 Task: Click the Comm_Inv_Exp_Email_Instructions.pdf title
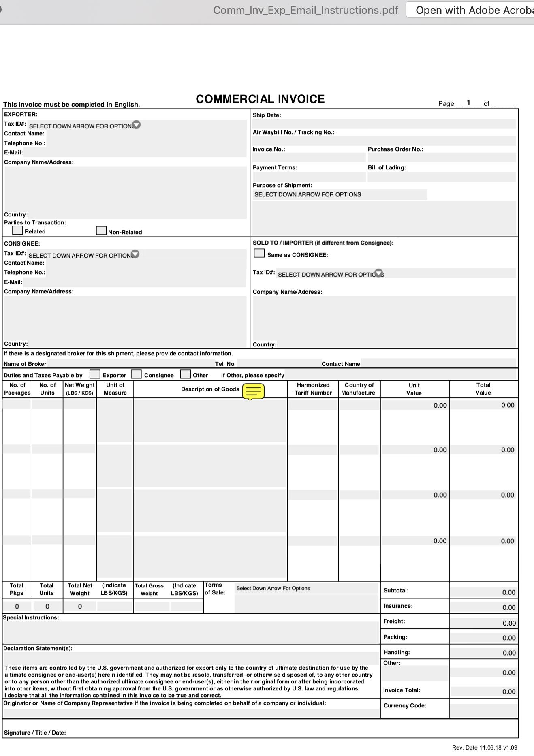(x=305, y=10)
